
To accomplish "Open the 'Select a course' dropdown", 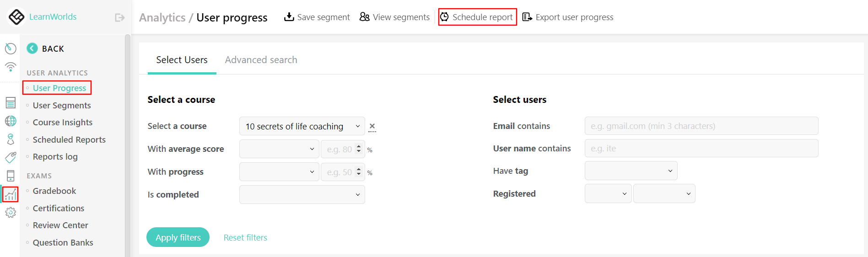I will pyautogui.click(x=302, y=126).
